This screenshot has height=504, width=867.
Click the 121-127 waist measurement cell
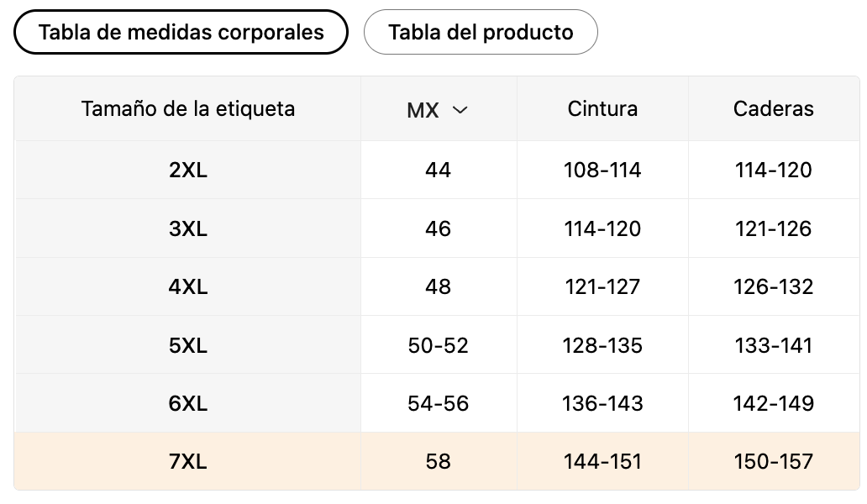click(x=602, y=286)
